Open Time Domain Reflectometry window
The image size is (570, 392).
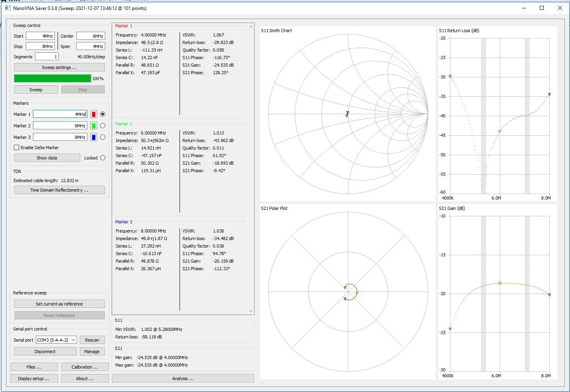point(59,190)
